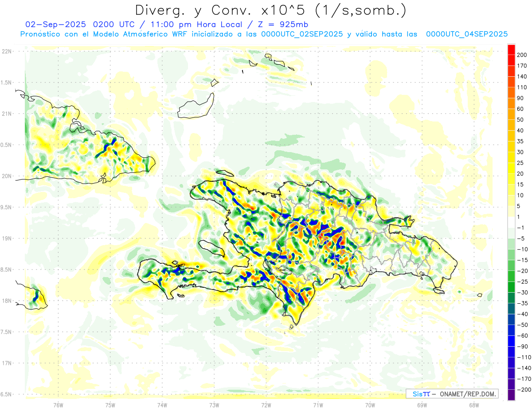The height and width of the screenshot is (411, 532).
Task: Click the '75W' longitude axis label
Action: 110,405
